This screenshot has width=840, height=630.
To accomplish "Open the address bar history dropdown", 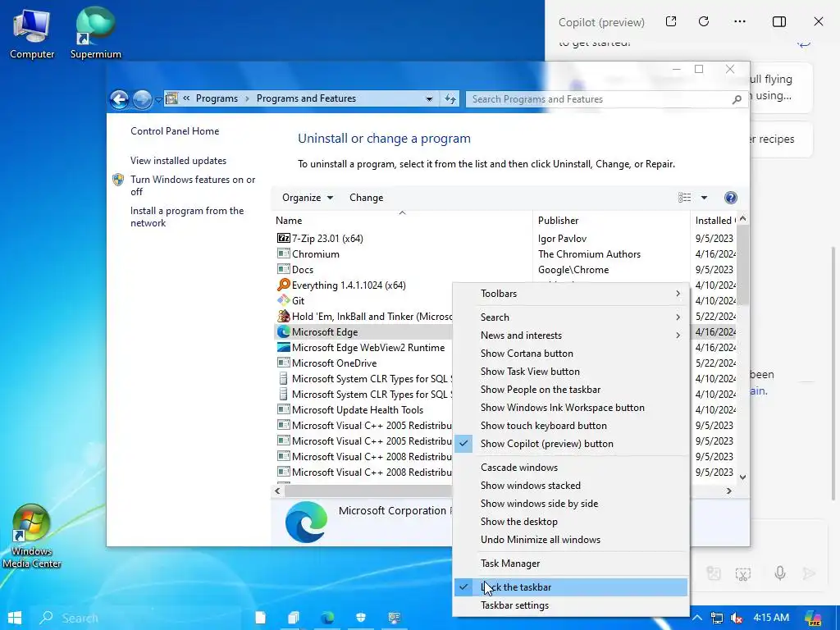I will [429, 99].
